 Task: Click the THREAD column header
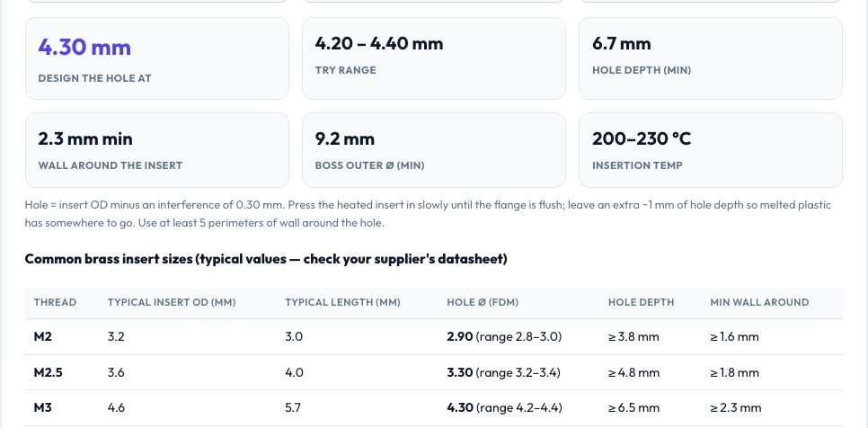[55, 302]
